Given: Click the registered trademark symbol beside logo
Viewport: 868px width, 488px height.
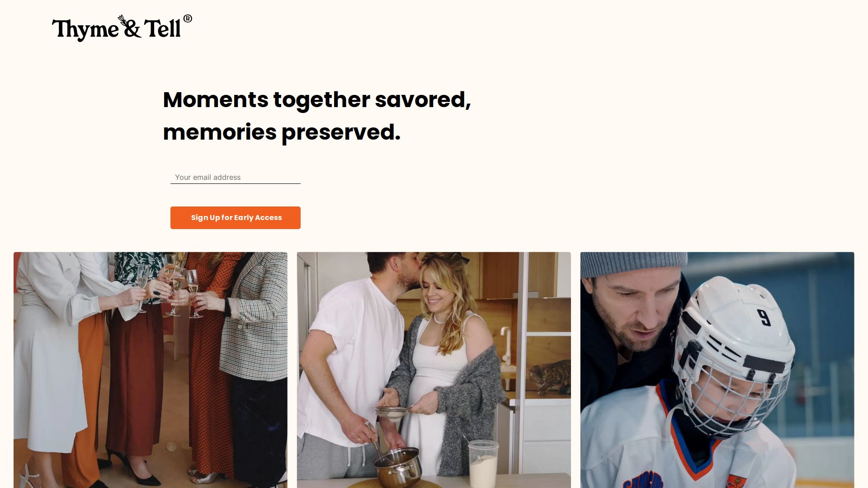Looking at the screenshot, I should 188,19.
